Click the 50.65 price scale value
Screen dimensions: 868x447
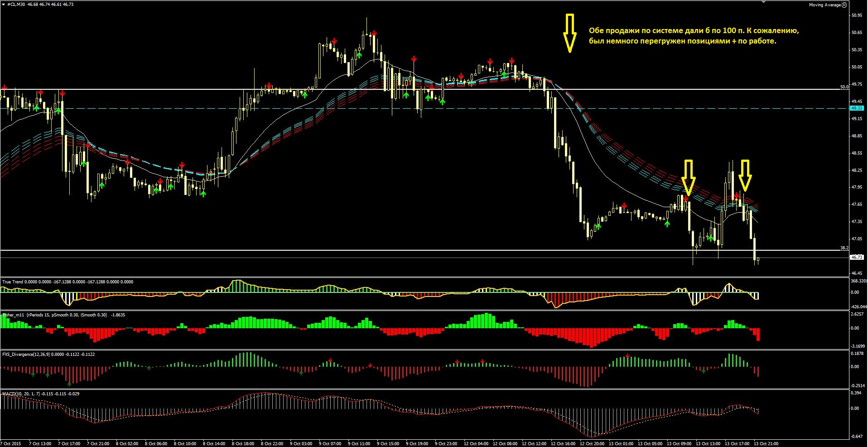click(857, 33)
